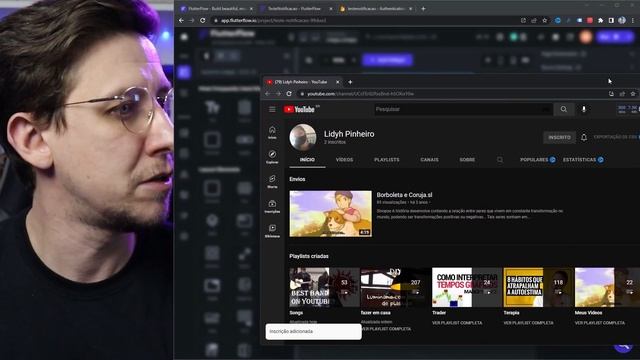The image size is (640, 360).
Task: Open the YouTube hamburger guide menu
Action: click(272, 109)
